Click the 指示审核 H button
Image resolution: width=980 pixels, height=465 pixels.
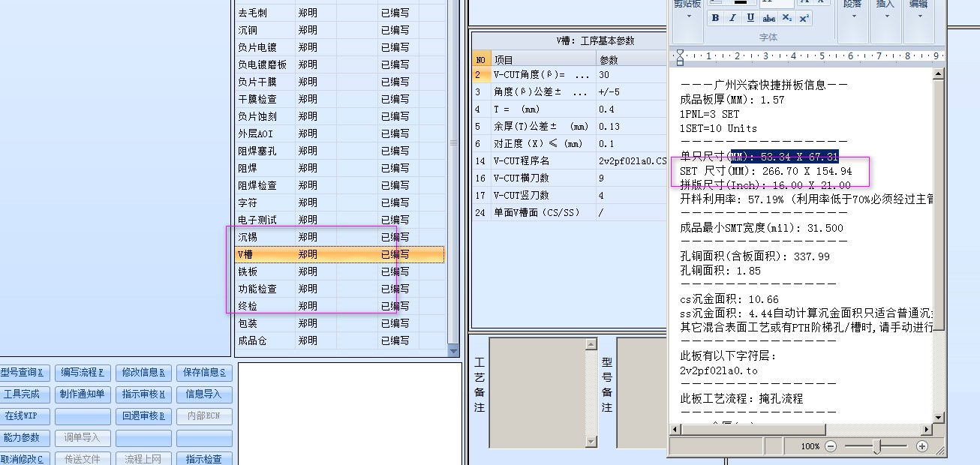(143, 394)
